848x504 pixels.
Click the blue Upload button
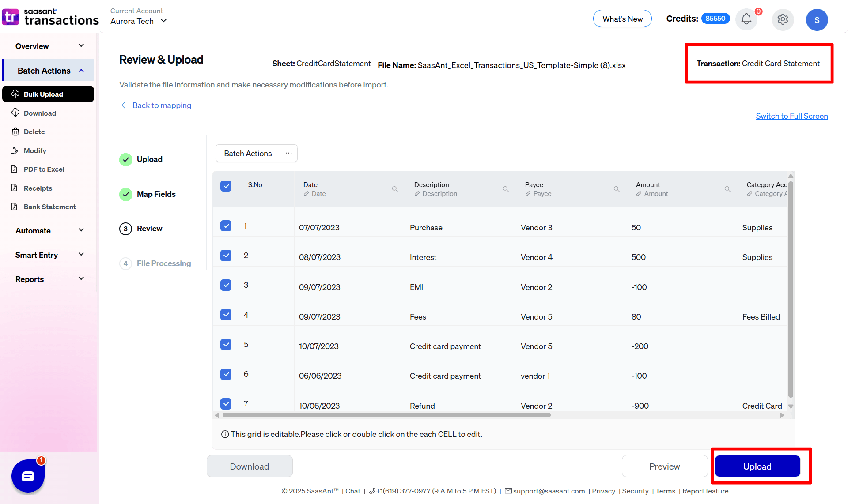pos(757,466)
